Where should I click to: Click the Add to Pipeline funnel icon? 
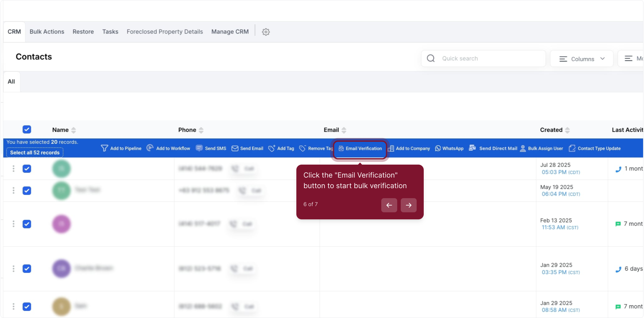(104, 148)
